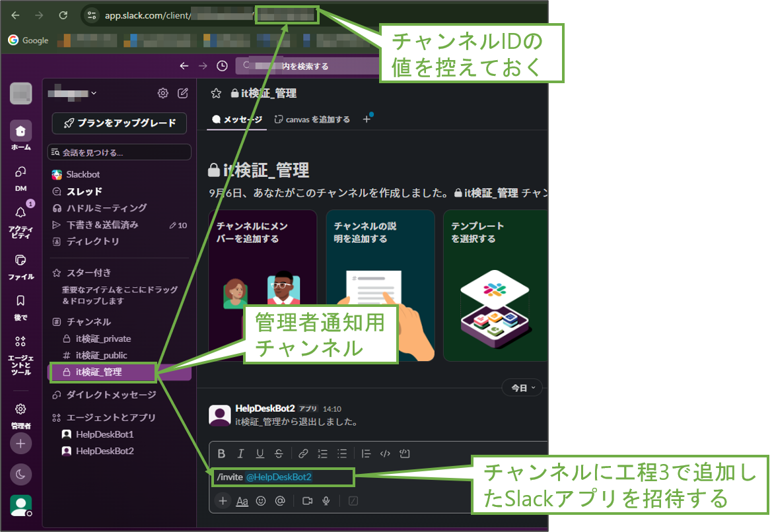Open emoji picker in composer
The width and height of the screenshot is (772, 532).
(x=261, y=501)
